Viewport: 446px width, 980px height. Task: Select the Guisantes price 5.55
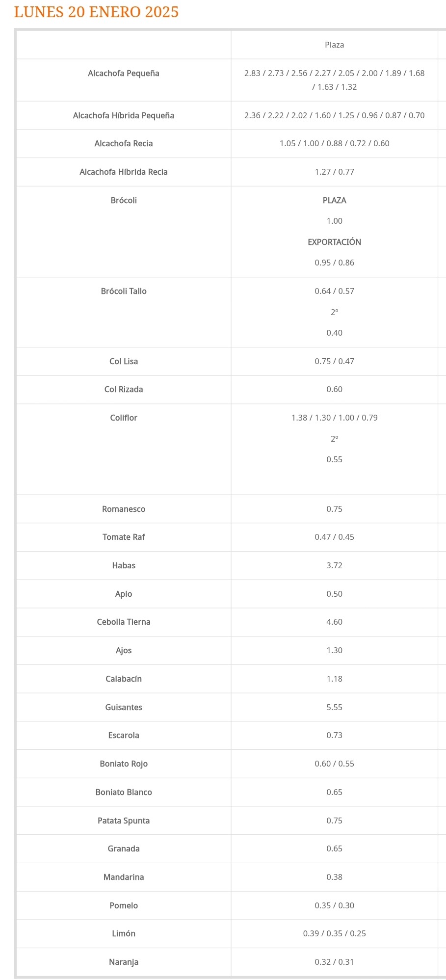click(334, 707)
